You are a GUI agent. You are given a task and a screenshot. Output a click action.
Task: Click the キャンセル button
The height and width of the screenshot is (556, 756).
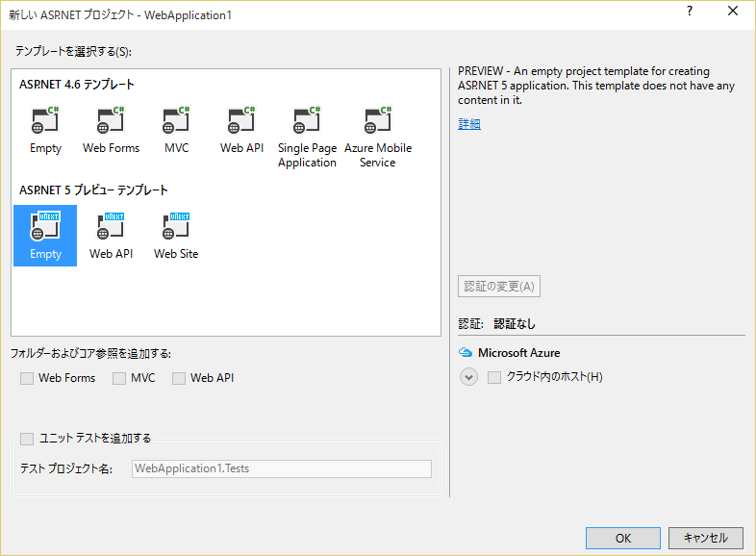pyautogui.click(x=706, y=538)
